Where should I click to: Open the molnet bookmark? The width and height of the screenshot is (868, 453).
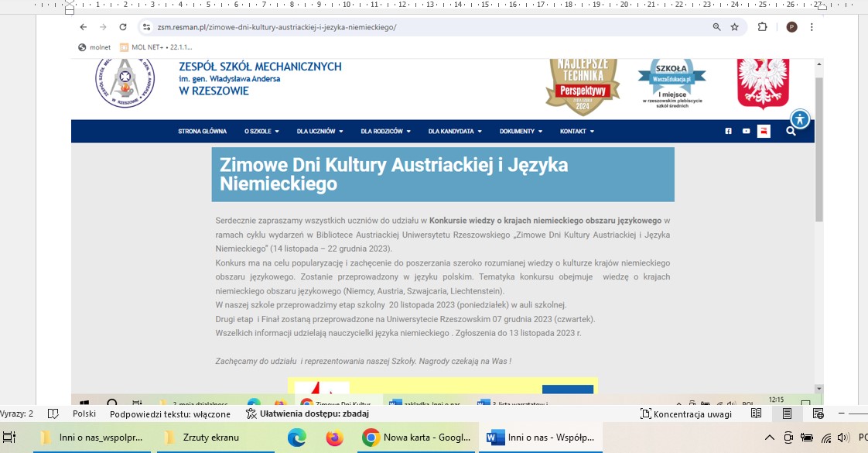coord(94,47)
